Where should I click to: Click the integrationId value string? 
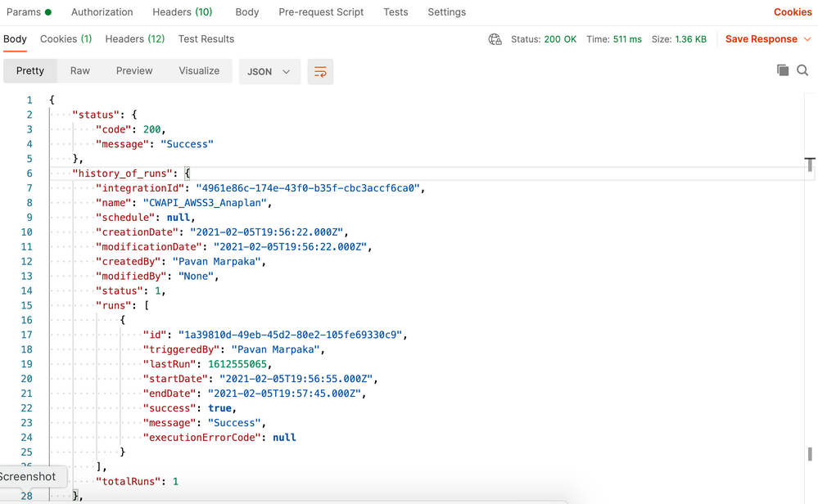coord(308,188)
